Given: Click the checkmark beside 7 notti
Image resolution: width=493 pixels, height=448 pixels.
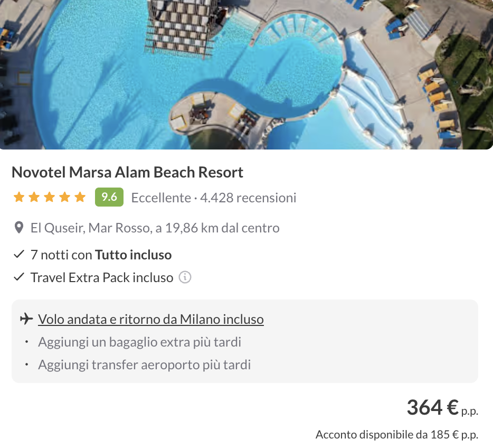Looking at the screenshot, I should 19,255.
